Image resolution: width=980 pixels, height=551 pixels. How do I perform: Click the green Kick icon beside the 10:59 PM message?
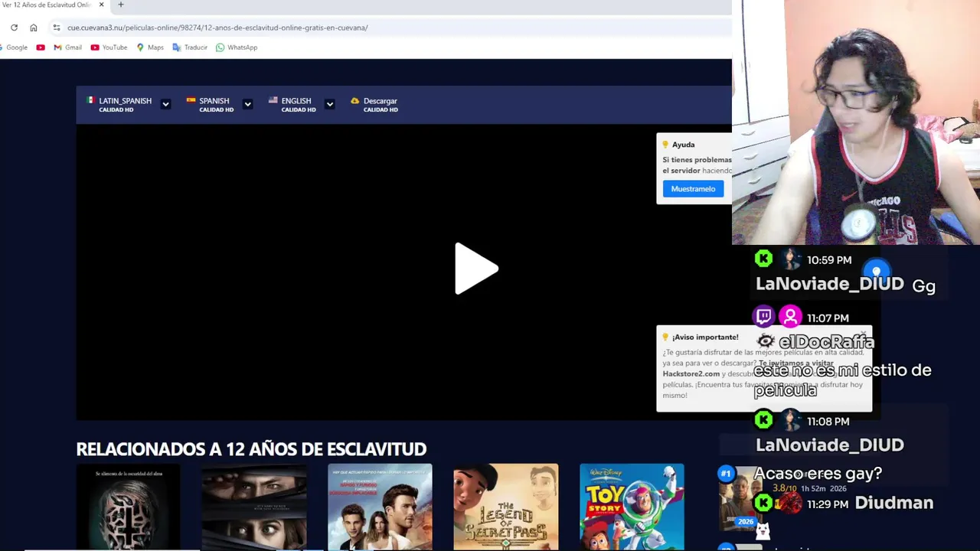(764, 259)
